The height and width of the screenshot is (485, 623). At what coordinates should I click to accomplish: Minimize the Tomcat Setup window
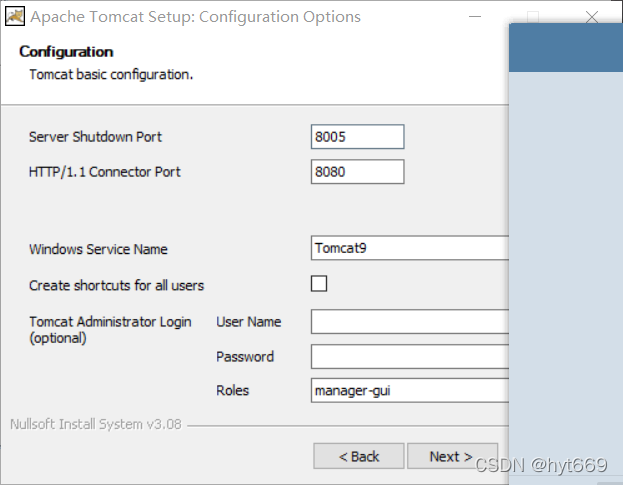[x=475, y=17]
